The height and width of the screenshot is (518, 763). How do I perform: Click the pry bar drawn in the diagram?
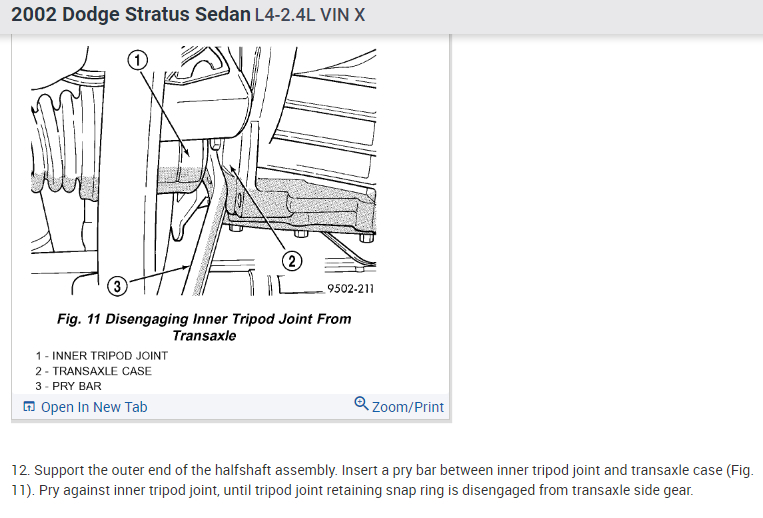(204, 233)
